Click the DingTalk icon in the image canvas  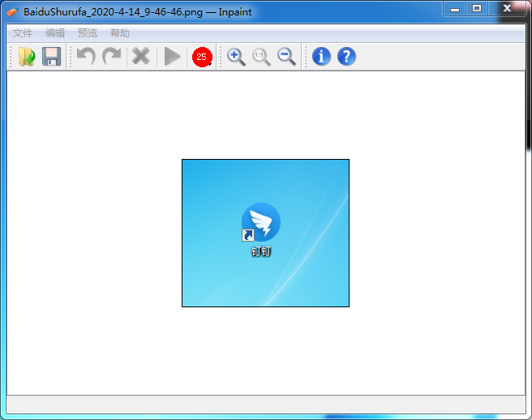[261, 222]
